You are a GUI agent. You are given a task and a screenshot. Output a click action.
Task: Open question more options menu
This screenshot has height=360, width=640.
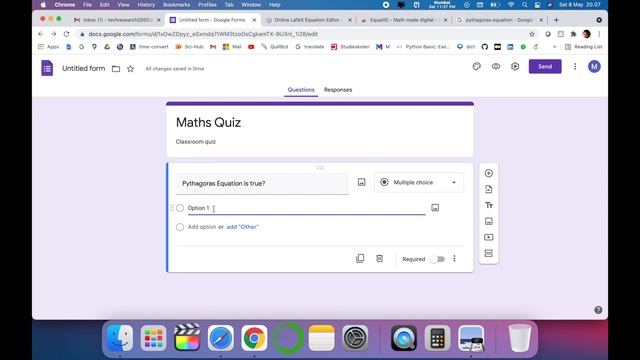tap(454, 259)
